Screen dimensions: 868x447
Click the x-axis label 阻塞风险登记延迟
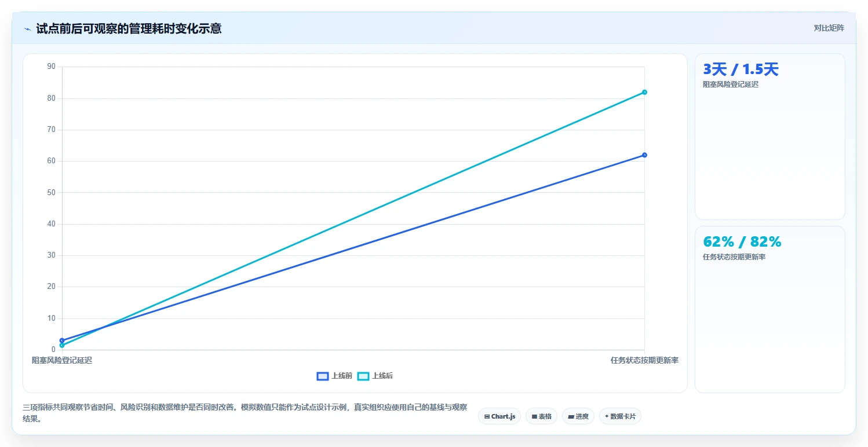[62, 360]
